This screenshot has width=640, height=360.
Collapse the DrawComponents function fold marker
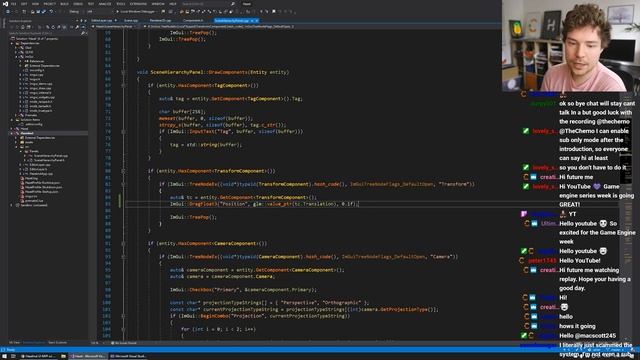[x=123, y=72]
